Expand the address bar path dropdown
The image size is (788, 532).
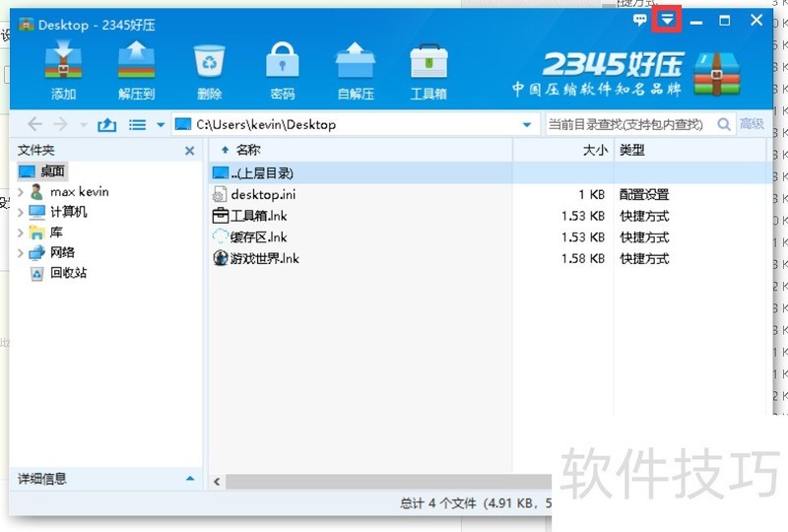point(527,124)
